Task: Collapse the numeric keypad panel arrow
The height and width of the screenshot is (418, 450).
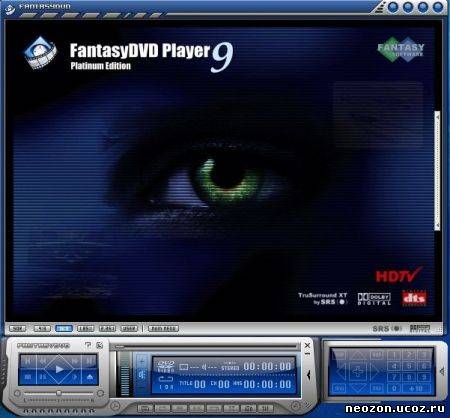Action: click(x=442, y=371)
